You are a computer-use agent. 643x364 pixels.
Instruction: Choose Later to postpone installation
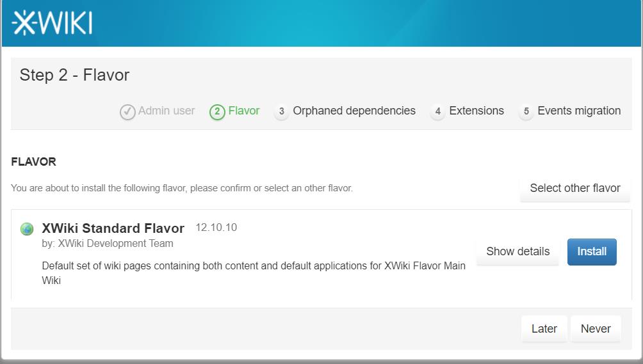(544, 329)
